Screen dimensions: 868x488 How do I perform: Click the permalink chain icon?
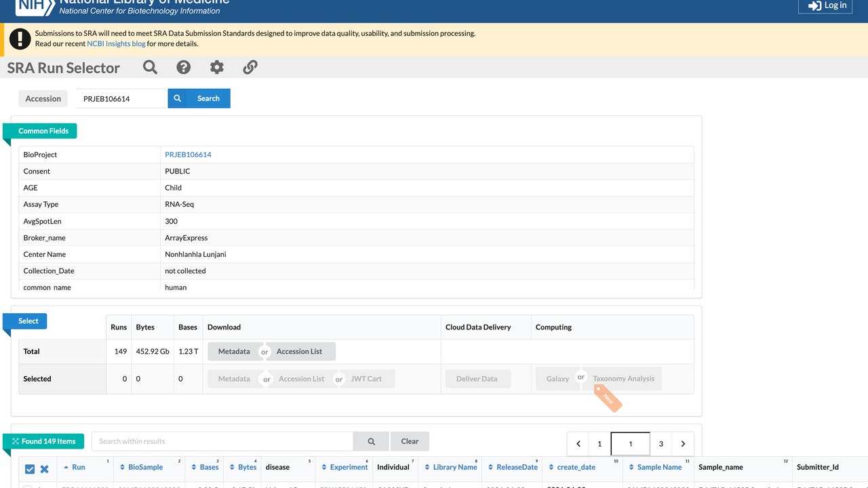click(x=250, y=67)
